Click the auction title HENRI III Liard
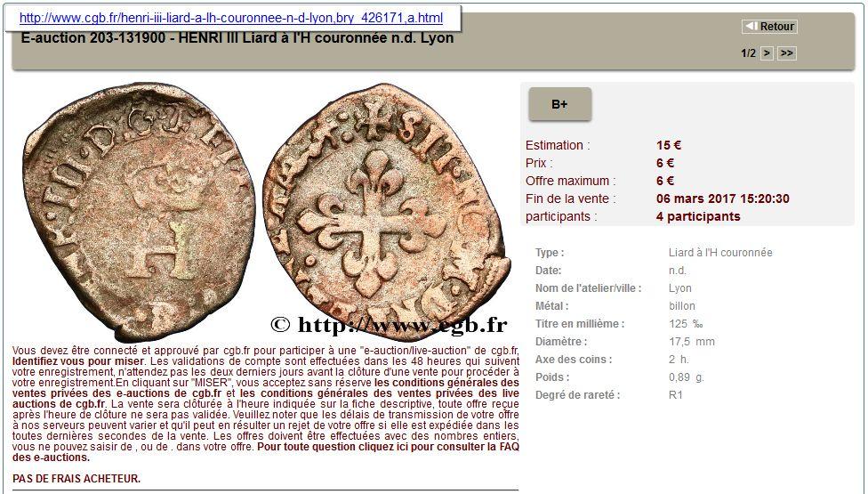Viewport: 868px width, 494px height. [x=237, y=38]
